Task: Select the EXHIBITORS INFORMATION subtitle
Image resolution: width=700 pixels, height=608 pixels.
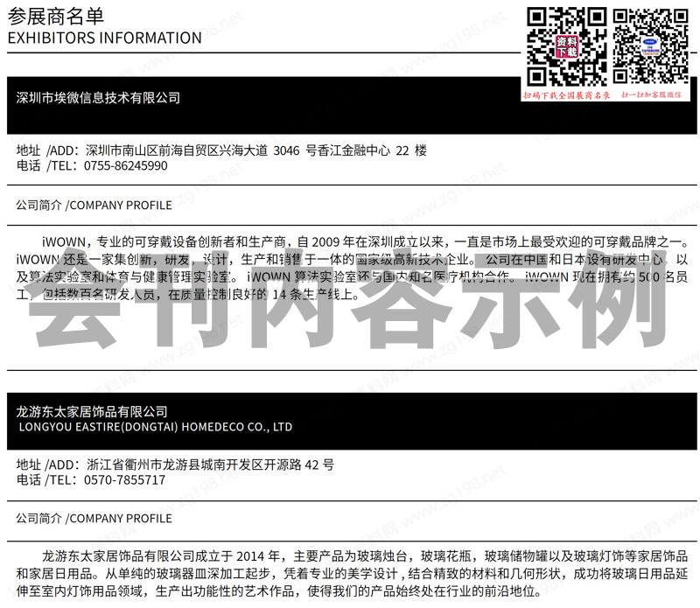Action: tap(103, 38)
